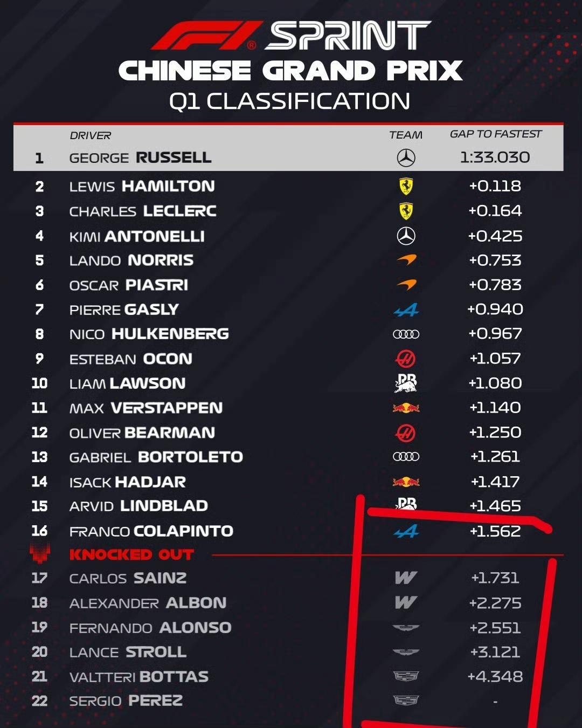Click Sergio Perez in position 22
The image size is (582, 728).
[x=126, y=701]
